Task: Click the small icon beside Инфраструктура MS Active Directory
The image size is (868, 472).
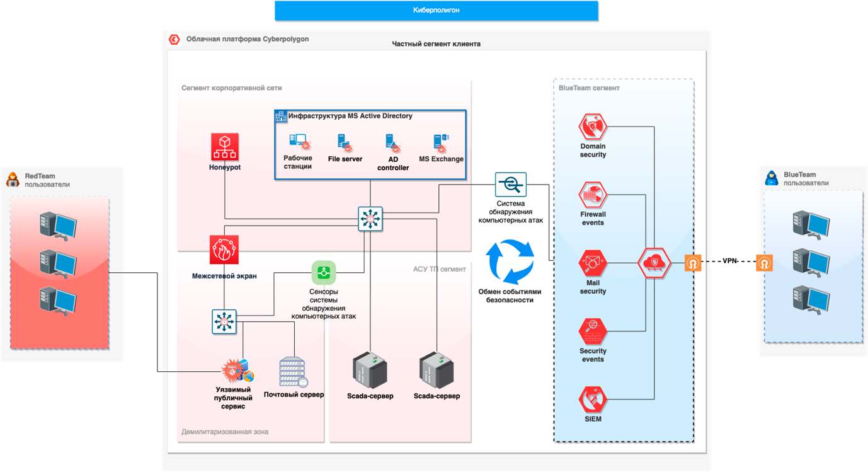Action: coord(281,116)
